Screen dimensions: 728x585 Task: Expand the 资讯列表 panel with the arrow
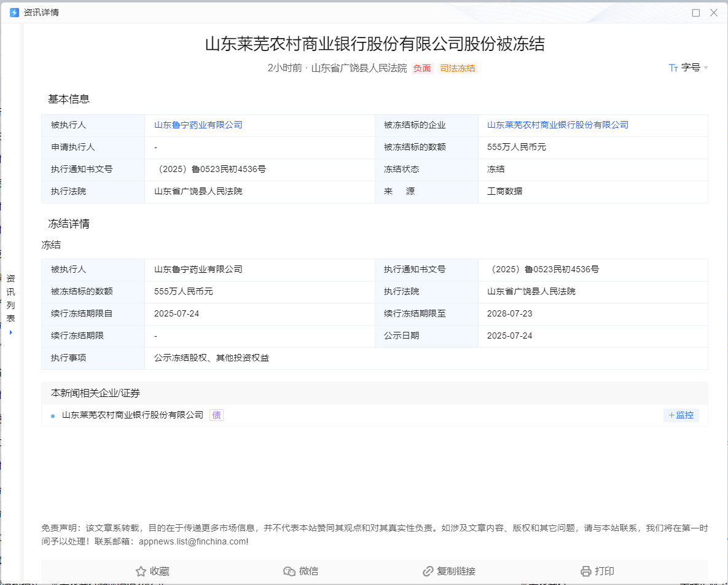click(x=10, y=332)
